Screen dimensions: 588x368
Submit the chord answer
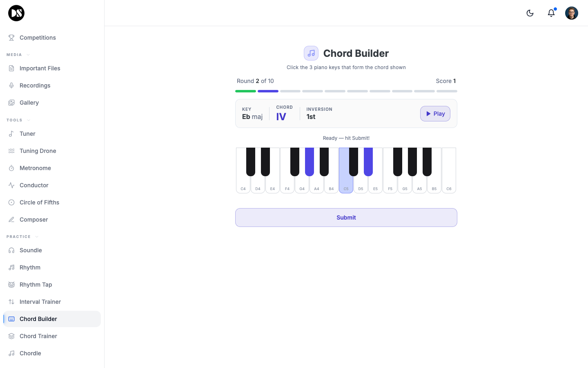click(x=346, y=217)
